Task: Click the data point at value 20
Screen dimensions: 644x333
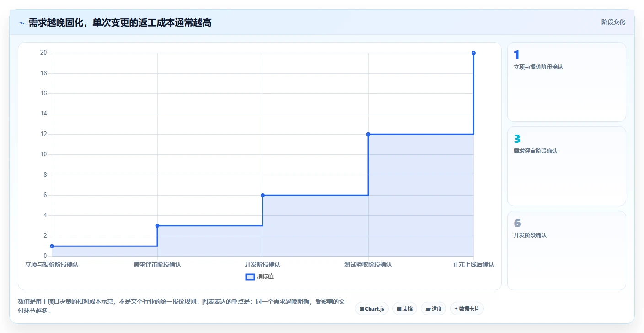Action: (x=473, y=53)
